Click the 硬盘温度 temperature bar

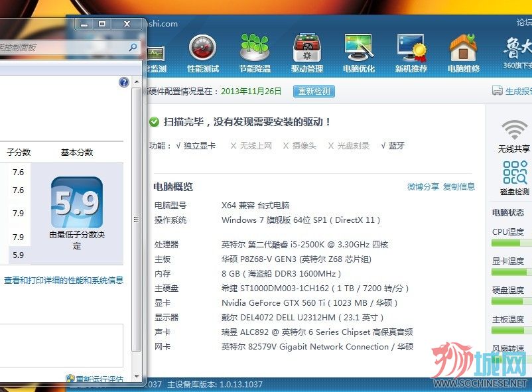511,301
